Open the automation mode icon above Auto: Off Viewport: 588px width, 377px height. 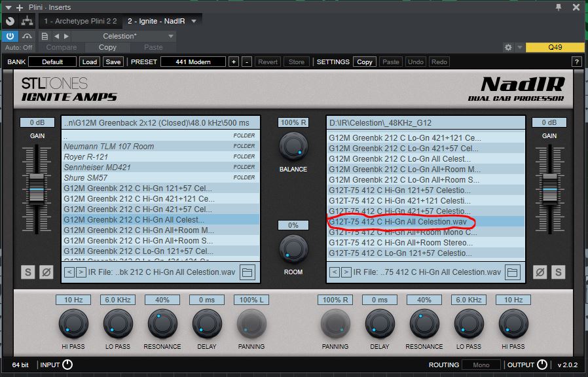[x=27, y=36]
